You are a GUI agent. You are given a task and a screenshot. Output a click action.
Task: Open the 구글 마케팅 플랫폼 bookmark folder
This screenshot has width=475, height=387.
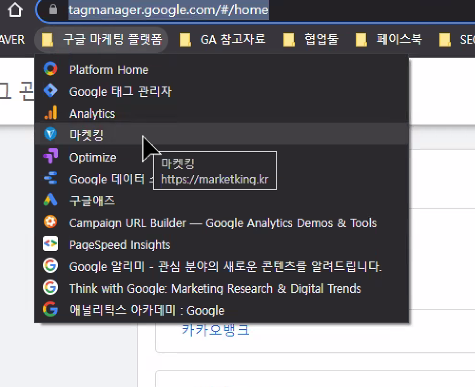101,40
